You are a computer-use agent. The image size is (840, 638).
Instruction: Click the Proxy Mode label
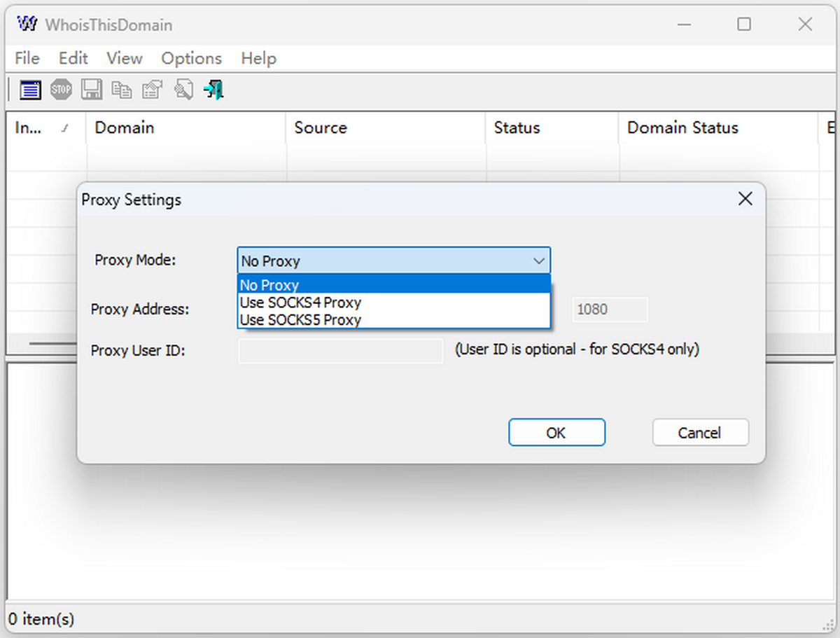pos(135,260)
